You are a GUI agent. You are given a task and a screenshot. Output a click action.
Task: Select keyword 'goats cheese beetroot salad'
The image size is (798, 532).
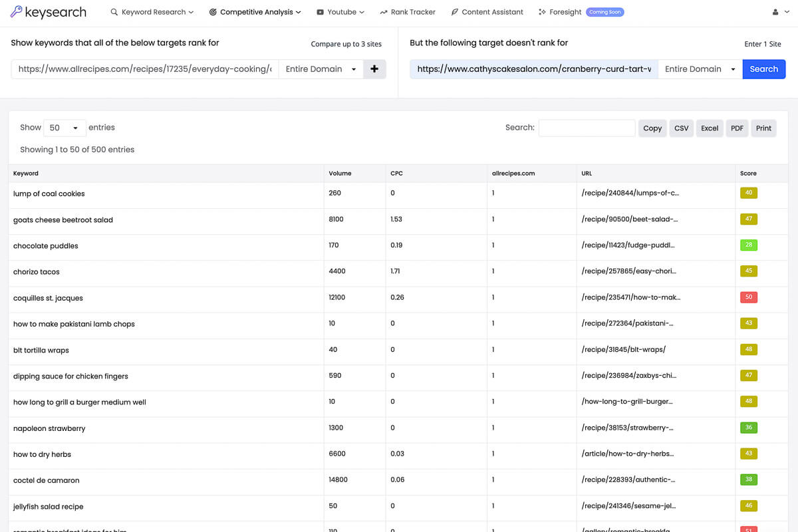[x=63, y=219]
